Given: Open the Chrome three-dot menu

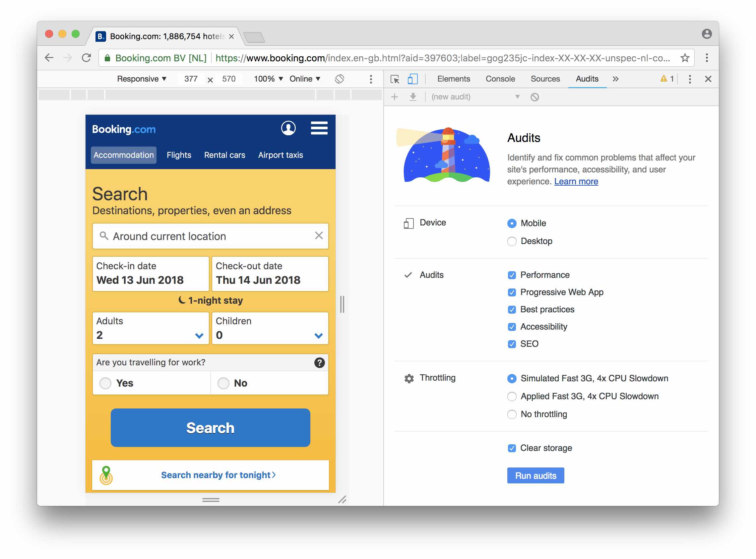Looking at the screenshot, I should click(707, 58).
